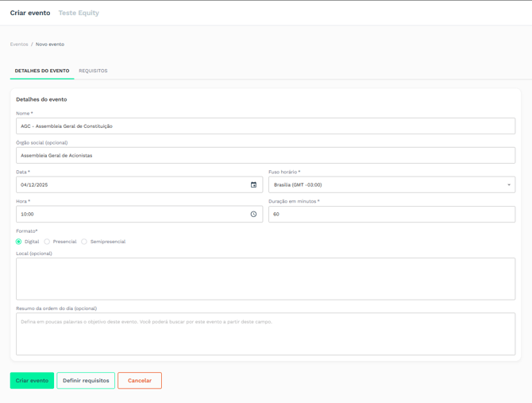Click inside the Local text area

pyautogui.click(x=265, y=278)
